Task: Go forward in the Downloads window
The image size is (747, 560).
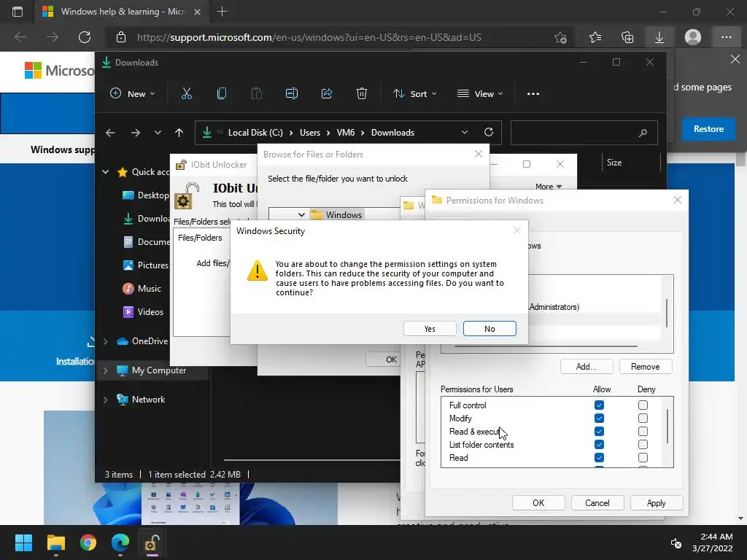Action: pyautogui.click(x=136, y=133)
